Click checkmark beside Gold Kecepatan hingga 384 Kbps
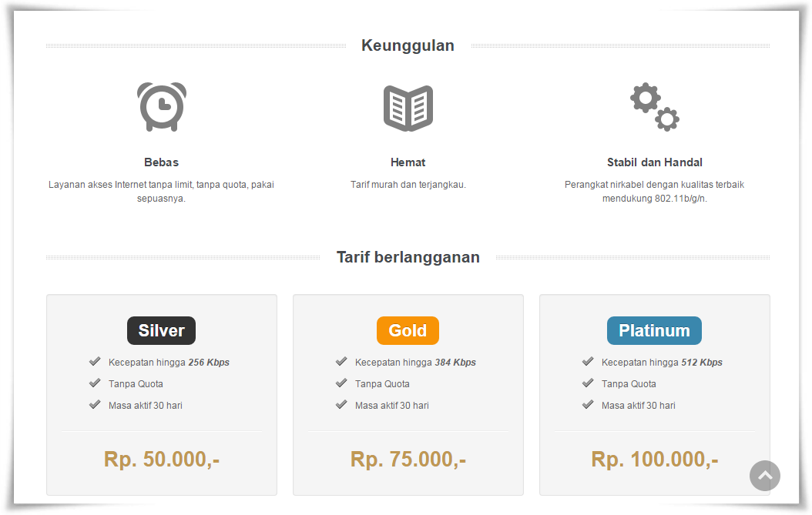The width and height of the screenshot is (812, 515). pyautogui.click(x=341, y=361)
